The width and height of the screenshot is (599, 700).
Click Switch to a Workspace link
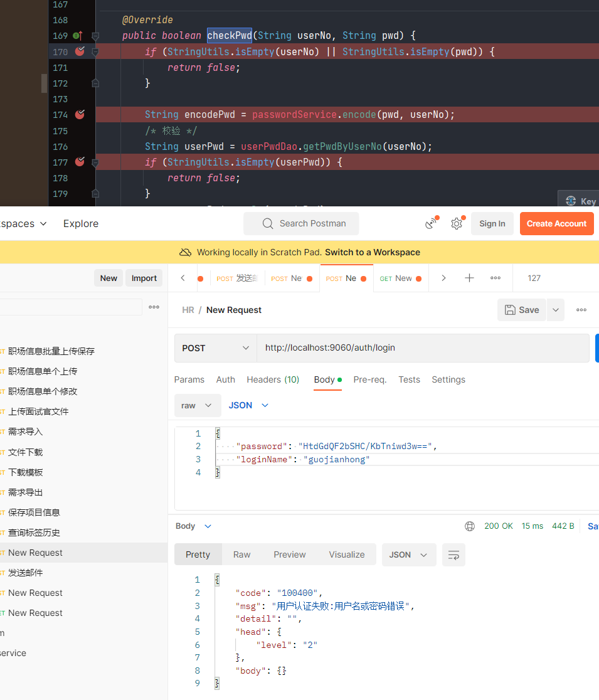(x=373, y=252)
